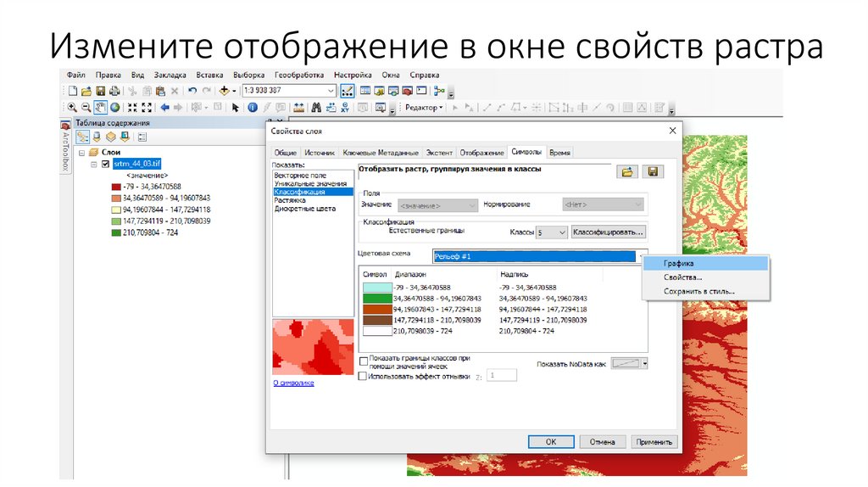
Task: Click the Full Extent globe icon
Action: (114, 108)
